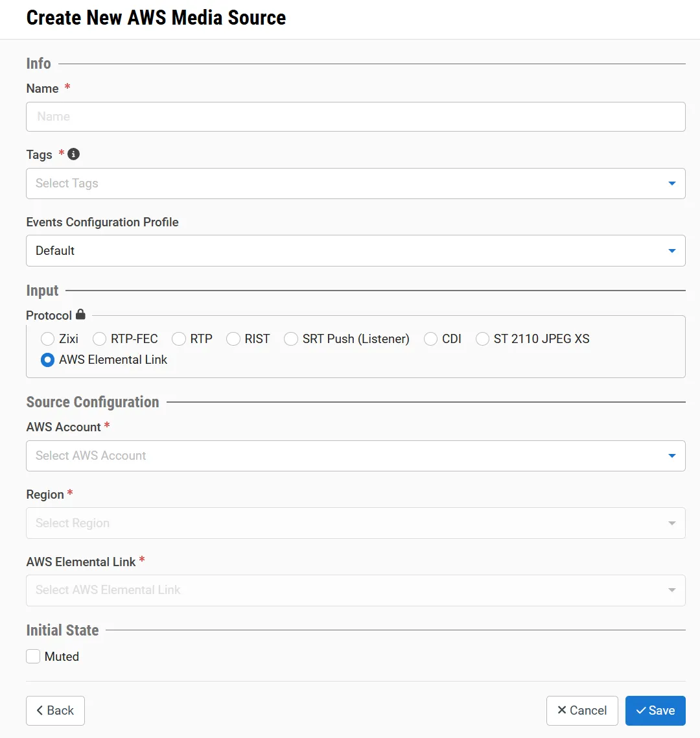700x738 pixels.
Task: Go back with the Back button
Action: pos(56,711)
